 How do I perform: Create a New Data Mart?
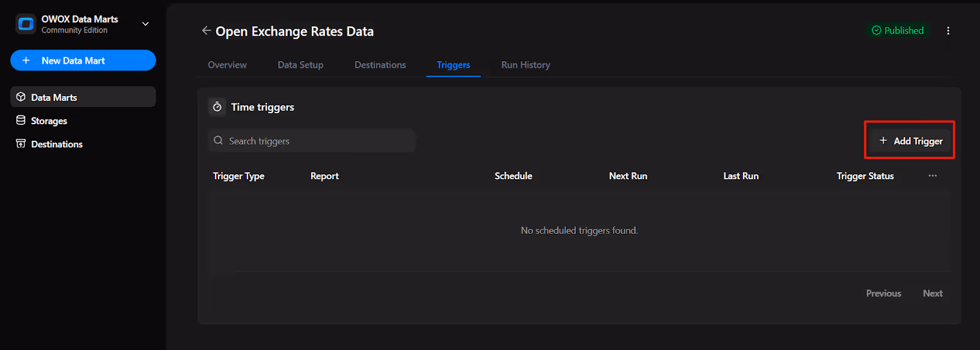coord(83,61)
